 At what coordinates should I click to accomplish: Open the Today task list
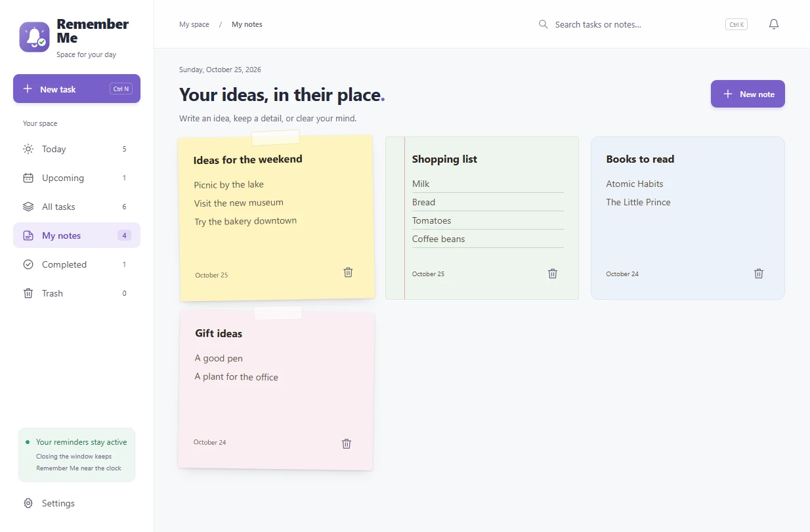coord(77,149)
